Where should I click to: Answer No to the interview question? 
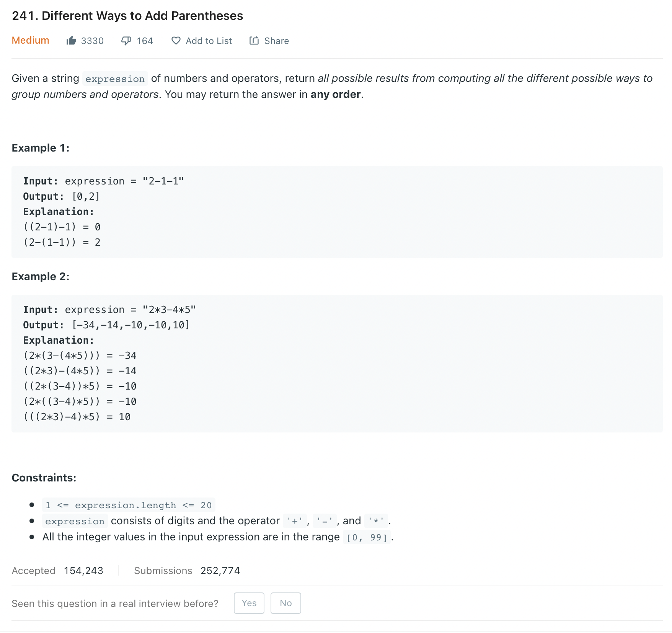pyautogui.click(x=285, y=603)
